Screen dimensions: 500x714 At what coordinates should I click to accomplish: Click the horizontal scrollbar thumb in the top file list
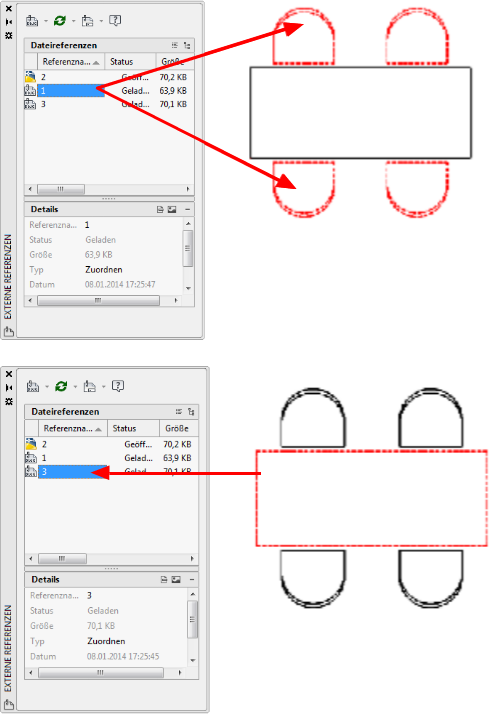pos(61,189)
